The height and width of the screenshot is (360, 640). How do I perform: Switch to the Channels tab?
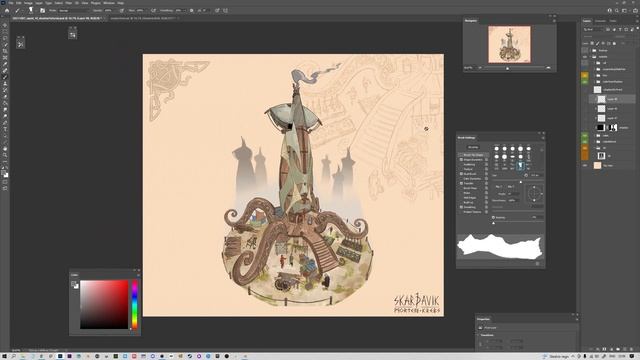click(600, 21)
